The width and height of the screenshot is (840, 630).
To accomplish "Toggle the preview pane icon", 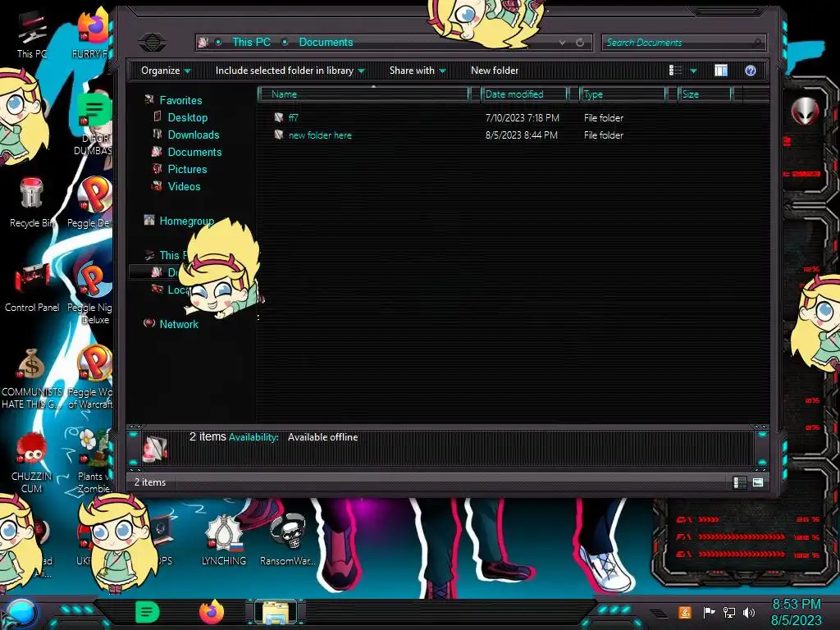I will (721, 71).
